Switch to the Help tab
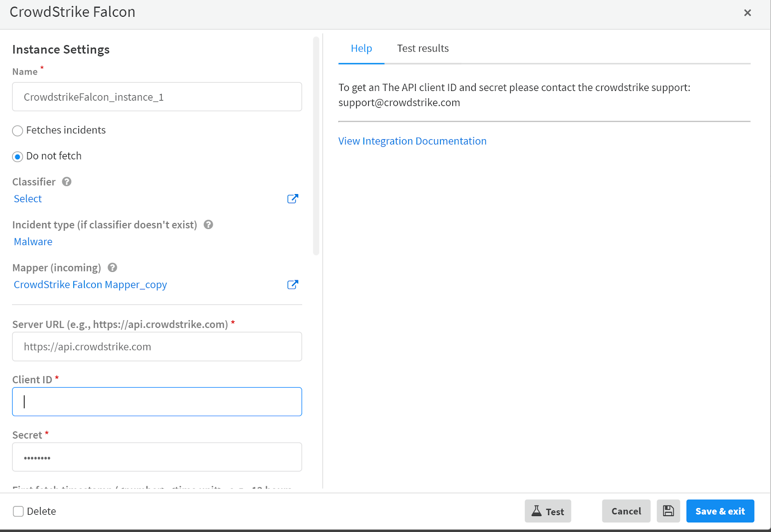 click(x=361, y=49)
